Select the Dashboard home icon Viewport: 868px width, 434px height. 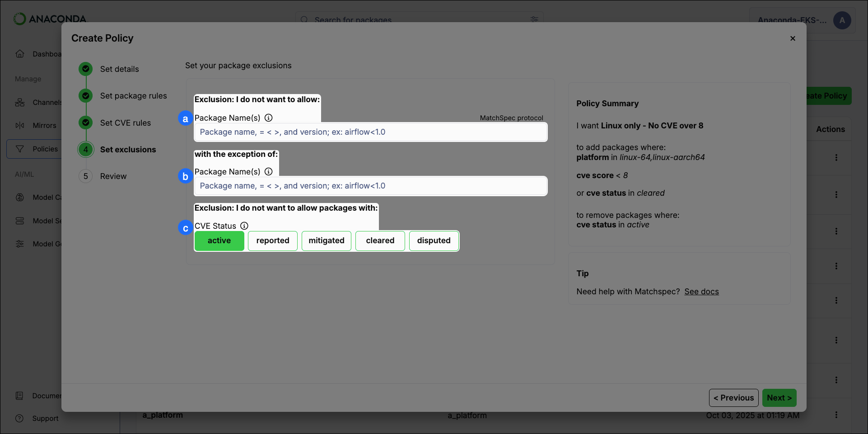click(x=20, y=53)
